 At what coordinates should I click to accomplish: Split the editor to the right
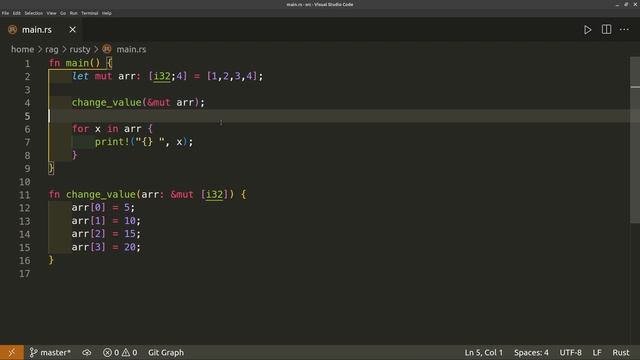tap(607, 29)
